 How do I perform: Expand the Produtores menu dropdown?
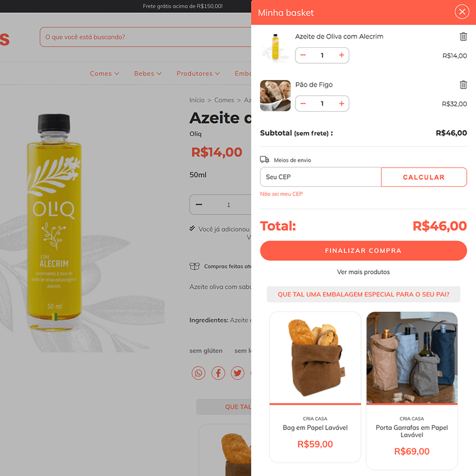[x=198, y=73]
